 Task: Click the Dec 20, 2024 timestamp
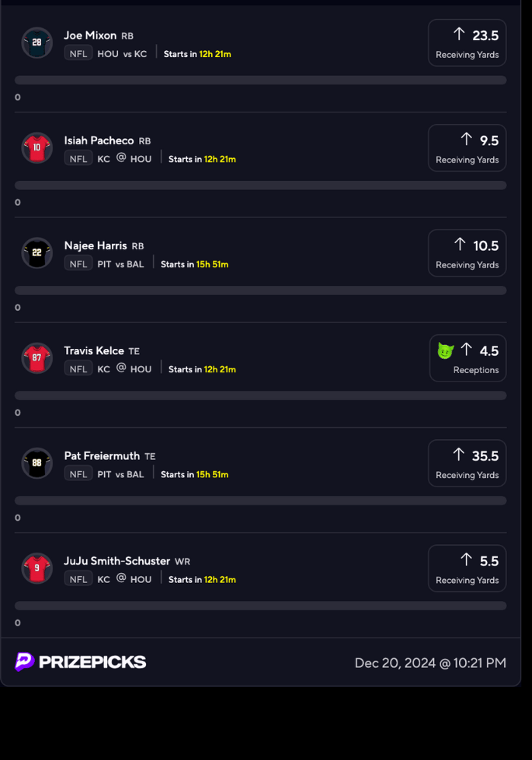coord(430,663)
